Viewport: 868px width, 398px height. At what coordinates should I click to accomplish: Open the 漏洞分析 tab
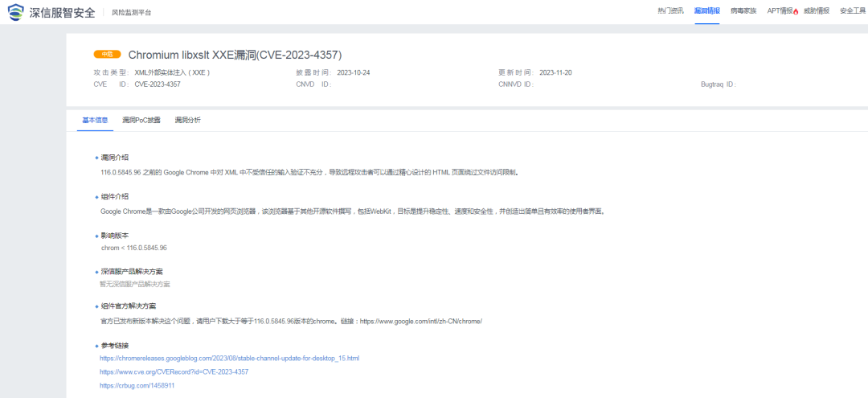187,120
